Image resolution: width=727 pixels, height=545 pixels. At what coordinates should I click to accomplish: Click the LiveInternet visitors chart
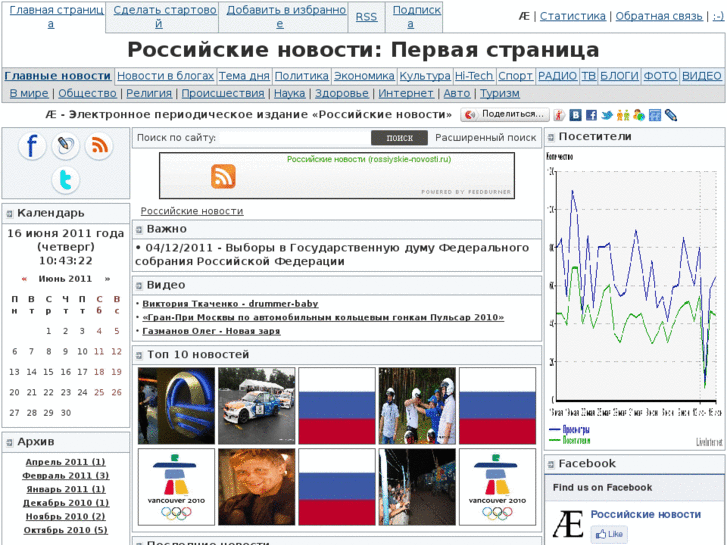(634, 299)
